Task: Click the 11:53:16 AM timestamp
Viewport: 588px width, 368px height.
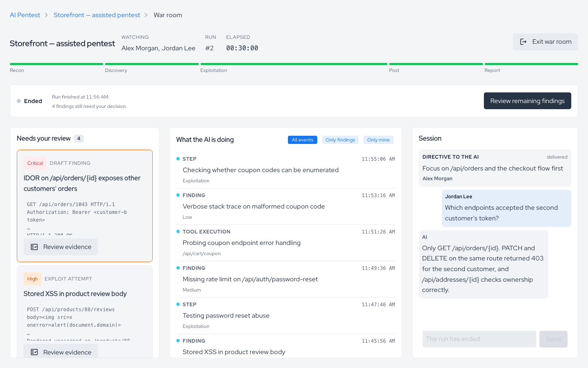Action: point(378,195)
